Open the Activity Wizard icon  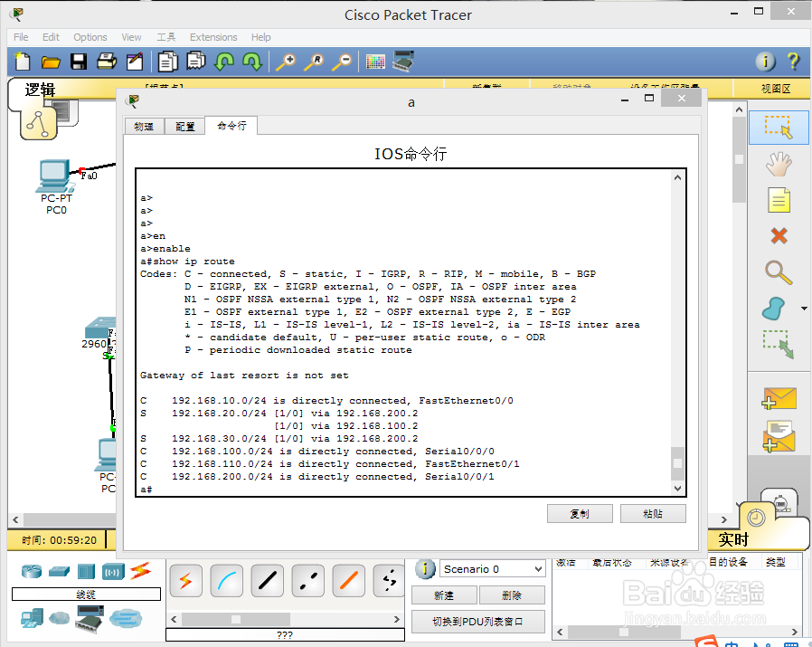[x=135, y=62]
